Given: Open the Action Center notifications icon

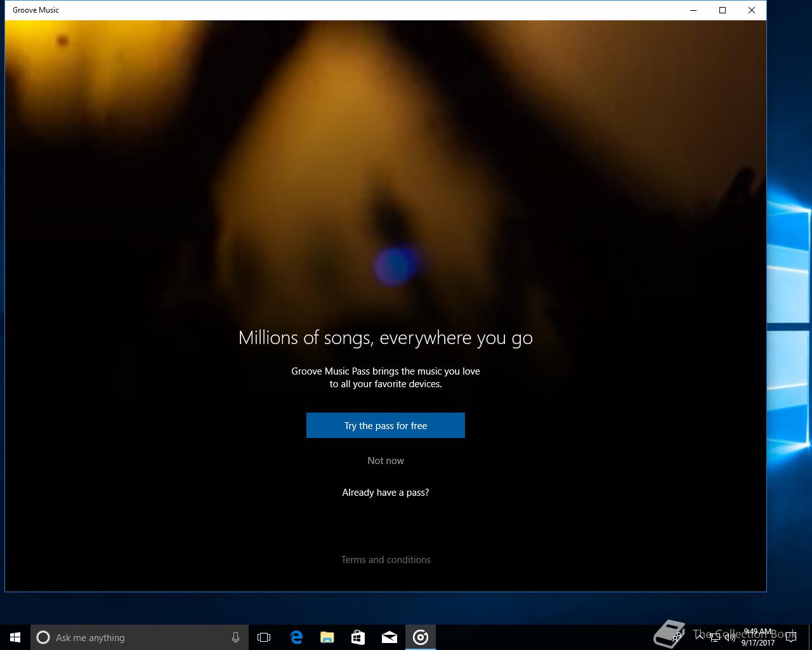Looking at the screenshot, I should 790,637.
